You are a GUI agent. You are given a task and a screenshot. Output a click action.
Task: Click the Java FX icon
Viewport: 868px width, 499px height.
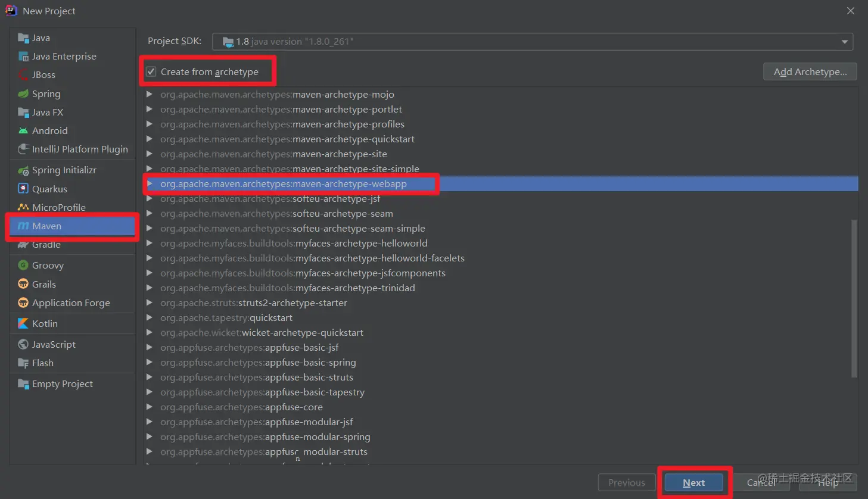[x=23, y=112]
